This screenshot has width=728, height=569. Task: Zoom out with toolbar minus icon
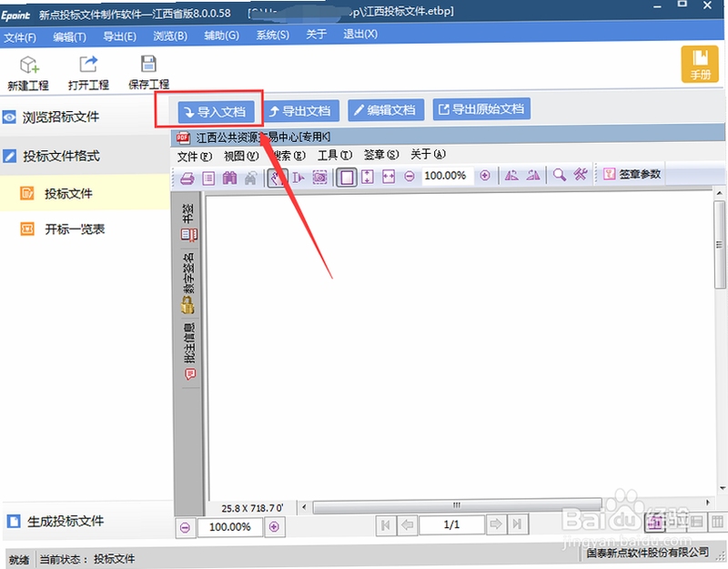(x=409, y=176)
